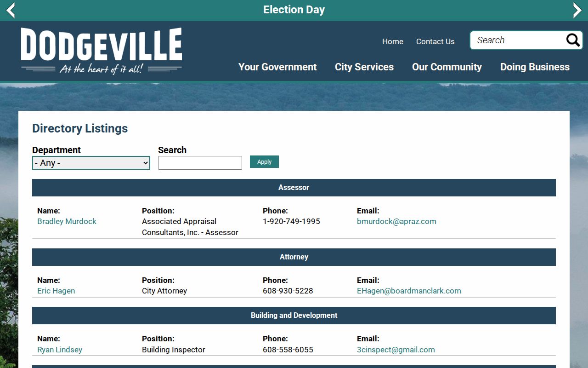Open the Doing Business menu
588x368 pixels.
click(535, 67)
